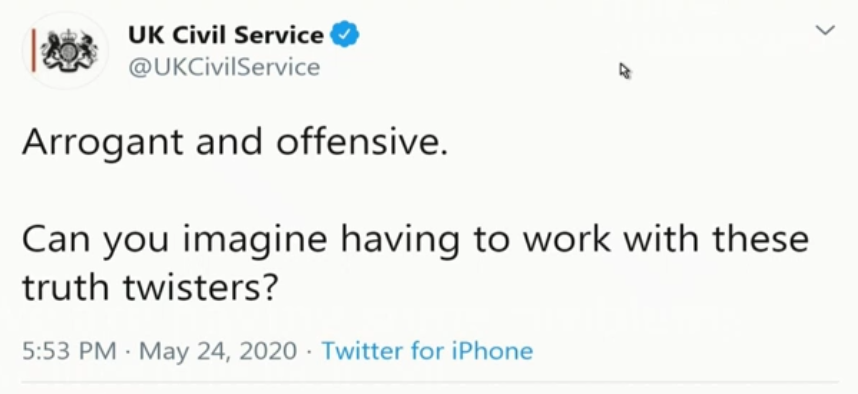Visit the @UKCivilService handle link

[224, 67]
